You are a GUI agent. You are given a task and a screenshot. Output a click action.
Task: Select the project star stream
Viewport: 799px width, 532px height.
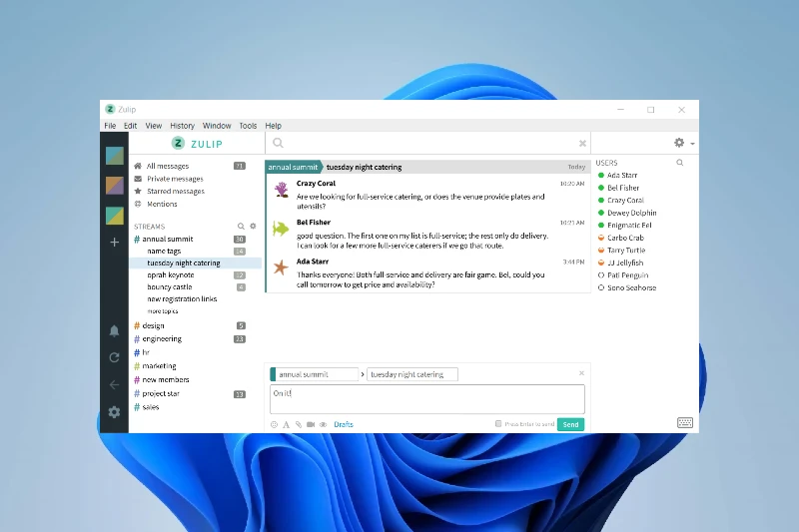(161, 393)
